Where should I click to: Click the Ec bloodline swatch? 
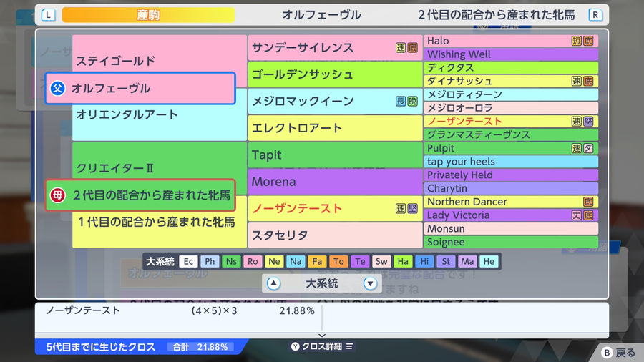point(188,261)
